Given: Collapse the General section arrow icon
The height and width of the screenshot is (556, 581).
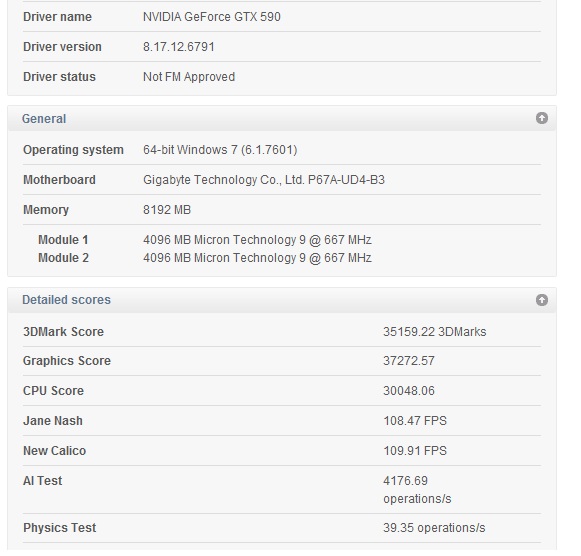Looking at the screenshot, I should (542, 118).
